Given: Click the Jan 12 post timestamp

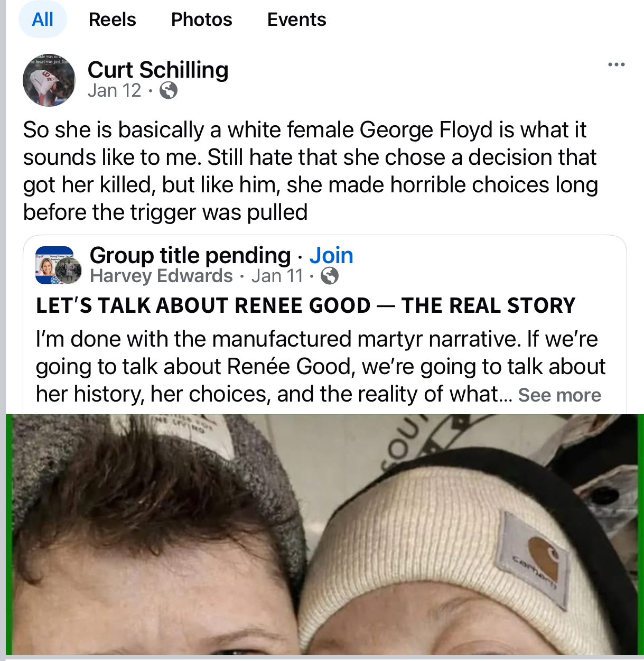Looking at the screenshot, I should (x=115, y=91).
